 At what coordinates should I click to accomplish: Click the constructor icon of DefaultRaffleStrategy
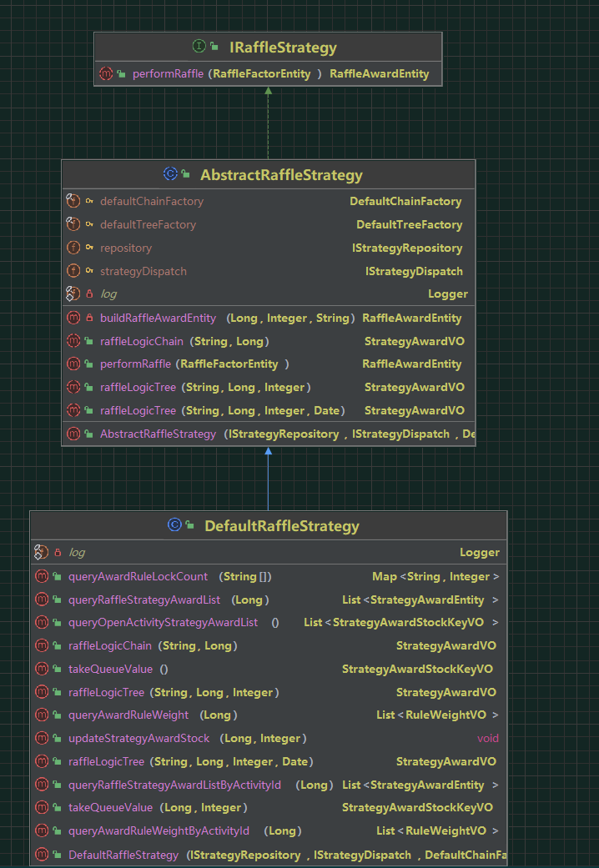pyautogui.click(x=42, y=855)
